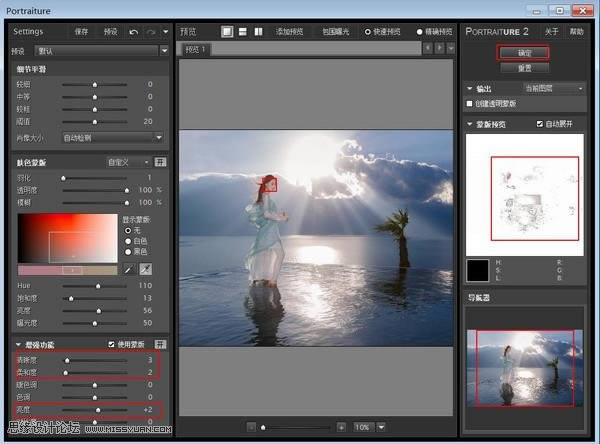The height and width of the screenshot is (444, 600).
Task: Select the 白色 mask display radio button
Action: (127, 240)
